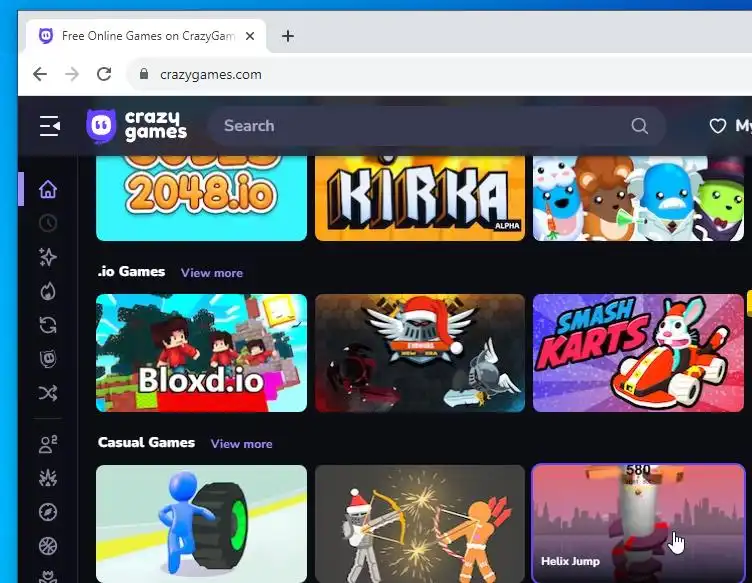Go forward with browser forward arrow
752x583 pixels.
72,74
